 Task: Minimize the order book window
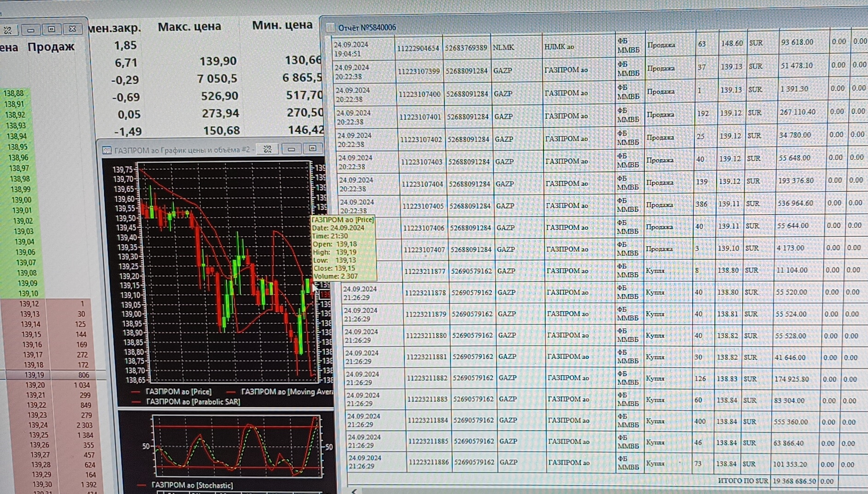coord(31,30)
